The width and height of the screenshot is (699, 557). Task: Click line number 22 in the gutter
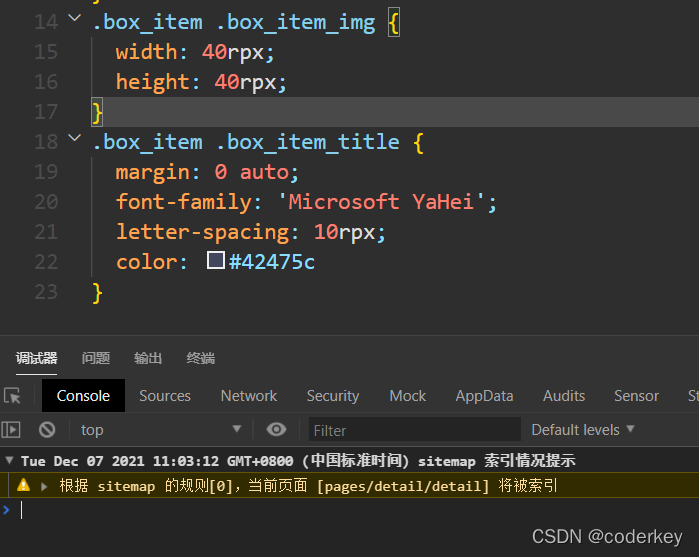pos(46,262)
